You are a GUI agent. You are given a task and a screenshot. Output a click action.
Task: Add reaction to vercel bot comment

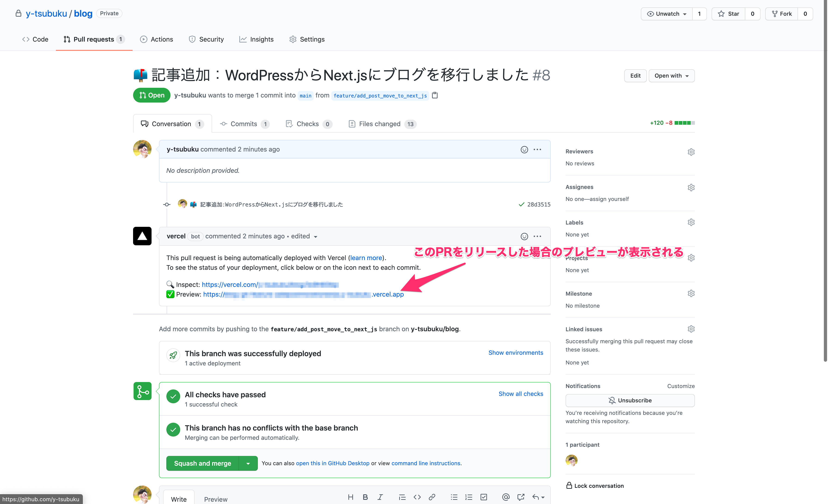524,237
